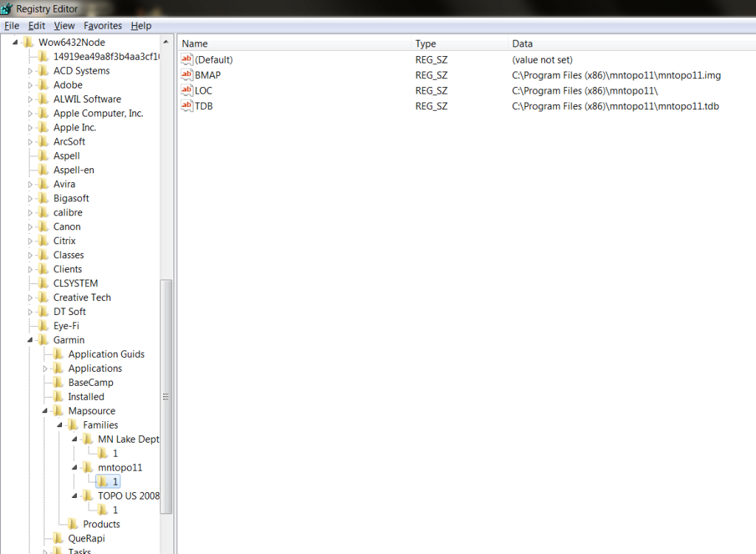Collapse the Mapsource tree node
The height and width of the screenshot is (554, 756).
tap(45, 411)
